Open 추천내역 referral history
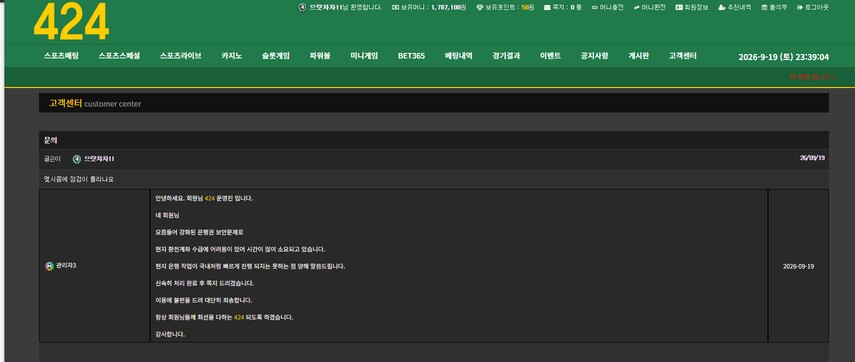This screenshot has height=362, width=855. tap(734, 8)
